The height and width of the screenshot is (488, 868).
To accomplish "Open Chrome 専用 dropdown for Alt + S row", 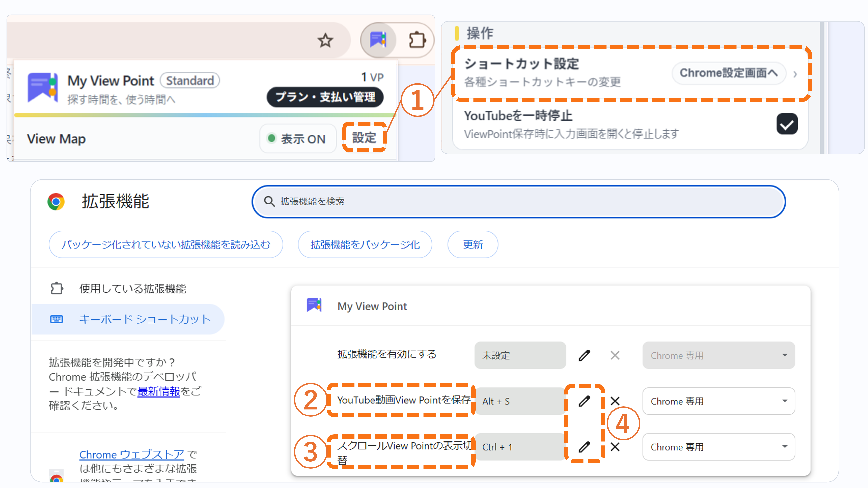I will [x=719, y=401].
